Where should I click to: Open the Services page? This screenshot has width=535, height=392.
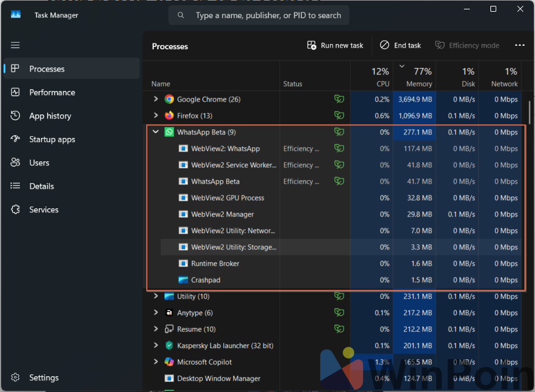click(x=72, y=209)
